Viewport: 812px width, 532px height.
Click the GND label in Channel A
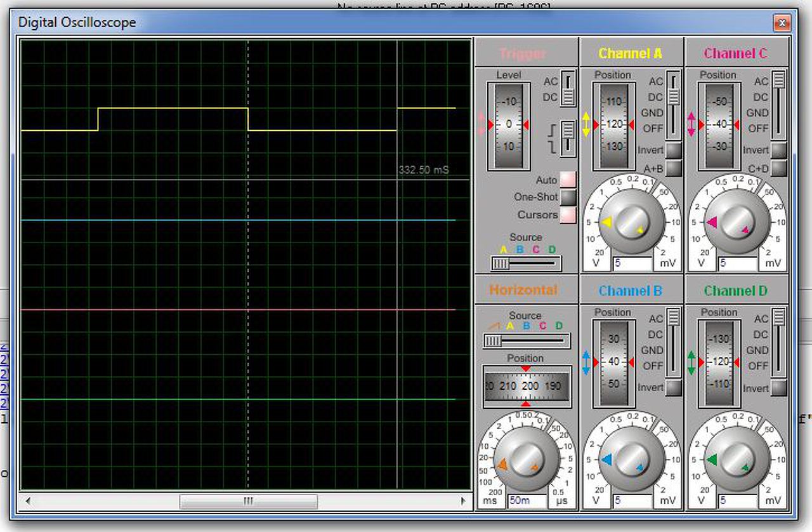coord(652,113)
